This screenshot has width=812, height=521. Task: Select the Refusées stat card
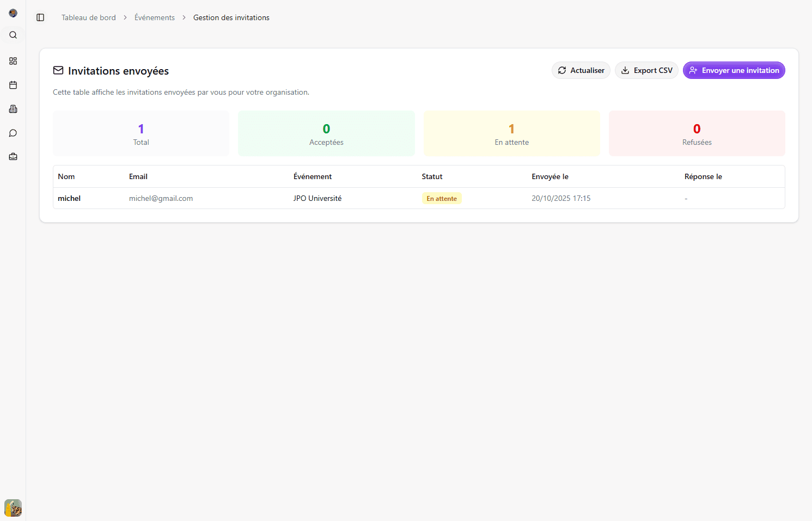[697, 133]
